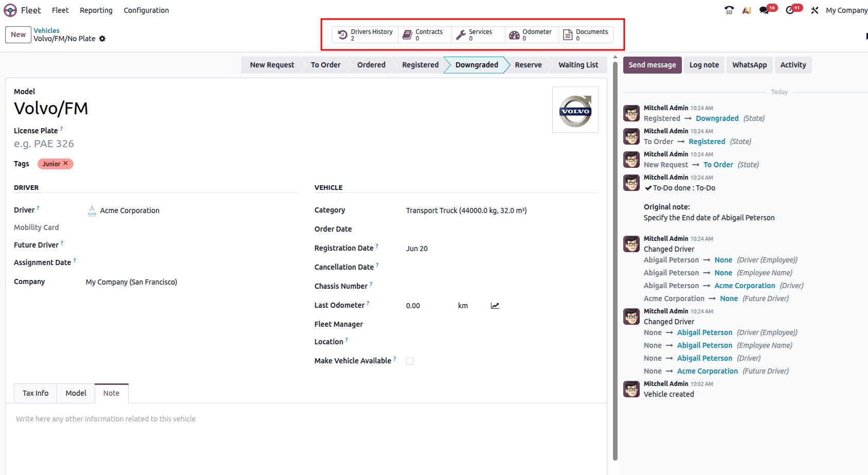Open Odometer gauge icon button

tap(514, 35)
